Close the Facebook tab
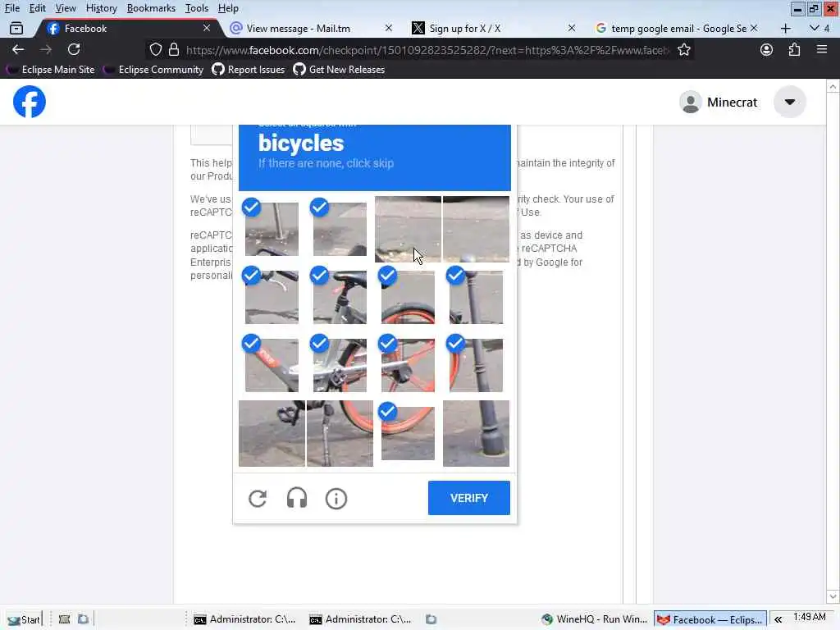 click(x=207, y=28)
